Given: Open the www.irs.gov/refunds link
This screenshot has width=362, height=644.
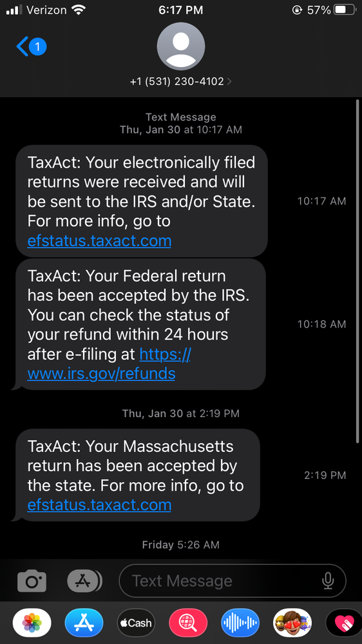Looking at the screenshot, I should tap(101, 374).
